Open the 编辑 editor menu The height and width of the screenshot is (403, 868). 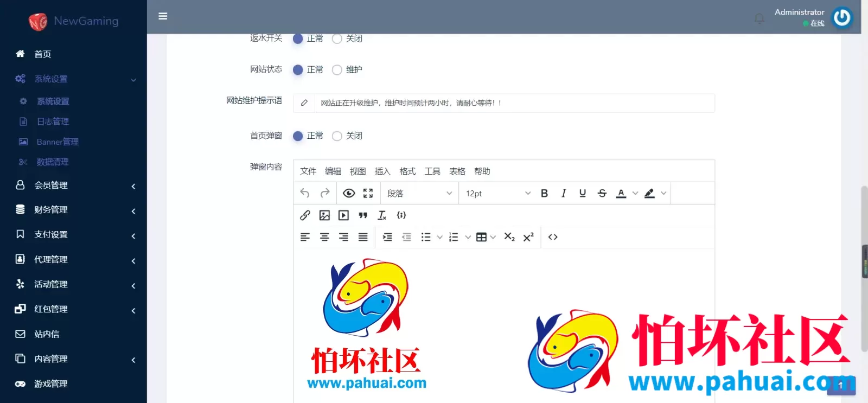click(x=333, y=171)
